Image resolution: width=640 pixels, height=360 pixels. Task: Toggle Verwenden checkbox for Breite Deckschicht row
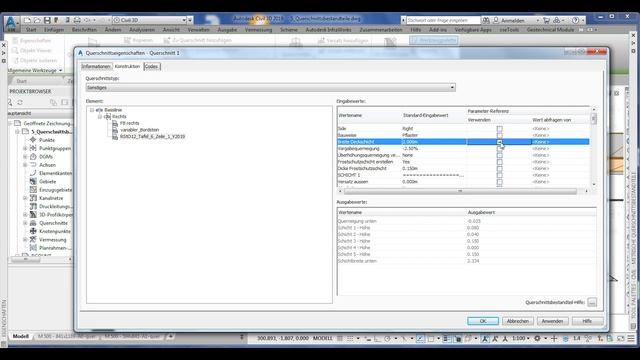pos(500,142)
